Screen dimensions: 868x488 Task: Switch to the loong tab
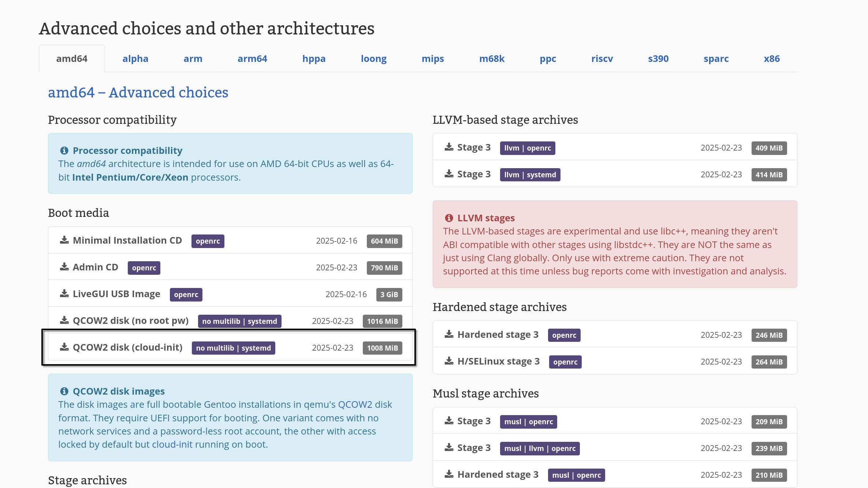pos(373,59)
